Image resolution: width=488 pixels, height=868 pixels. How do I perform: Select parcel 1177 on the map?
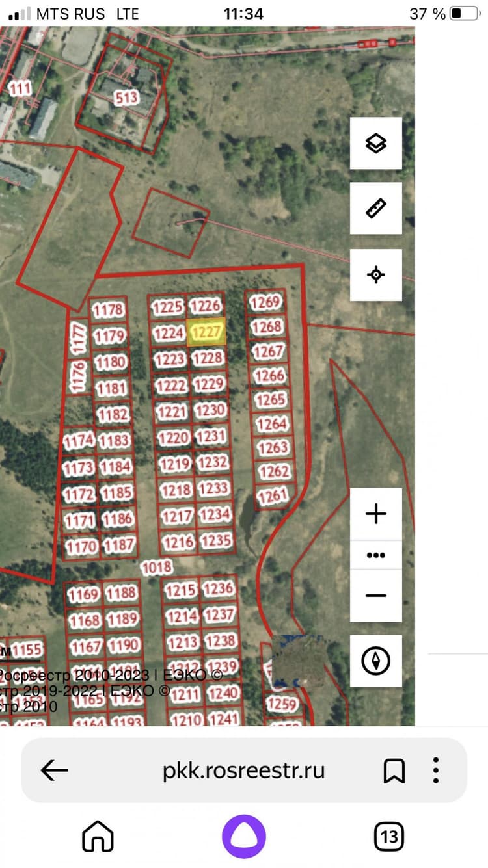click(79, 338)
